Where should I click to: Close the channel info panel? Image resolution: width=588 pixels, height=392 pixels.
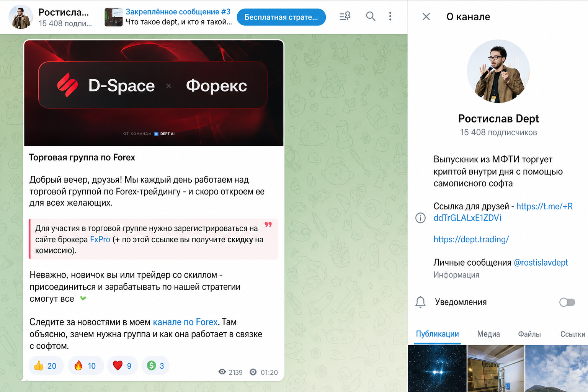coord(426,16)
